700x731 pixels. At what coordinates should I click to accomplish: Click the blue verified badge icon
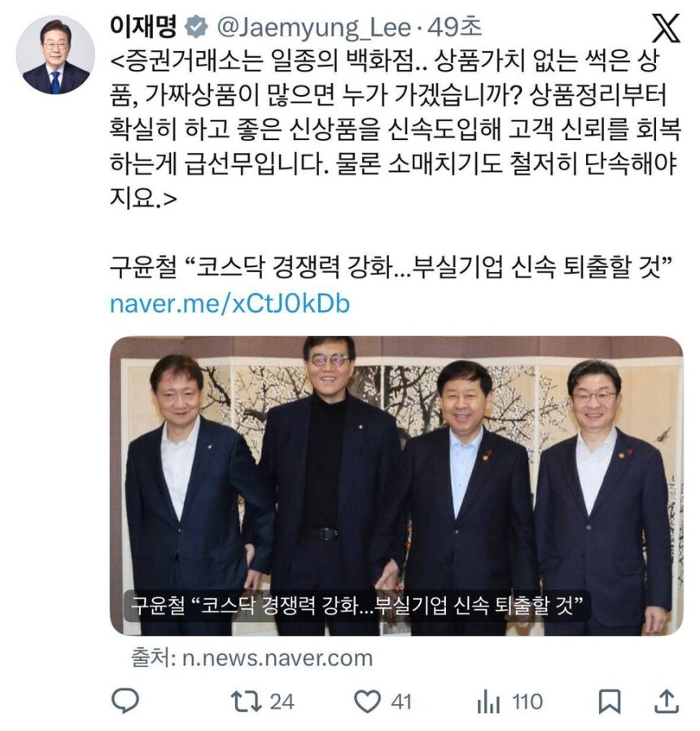click(x=197, y=28)
